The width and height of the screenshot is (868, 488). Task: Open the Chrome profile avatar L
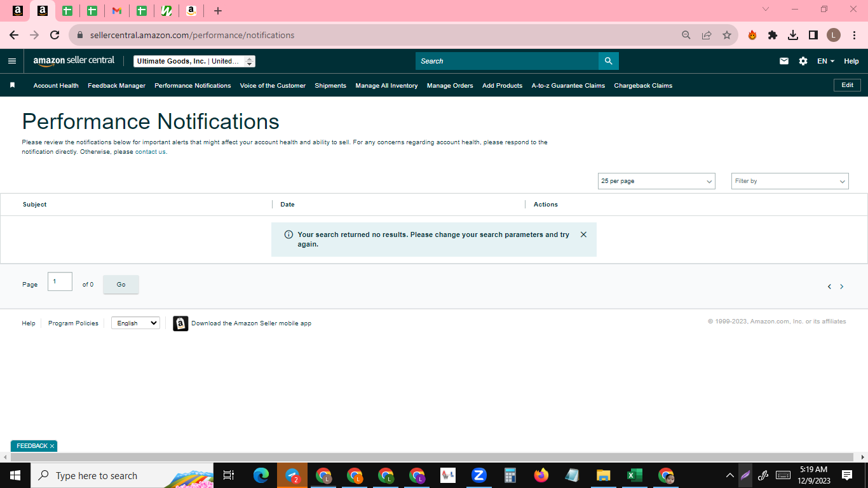pos(834,35)
